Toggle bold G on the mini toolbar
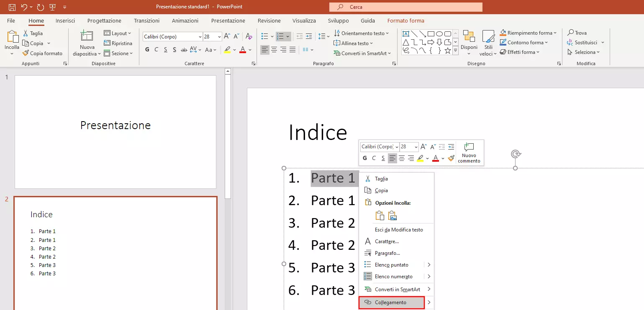The height and width of the screenshot is (310, 644). [x=365, y=158]
